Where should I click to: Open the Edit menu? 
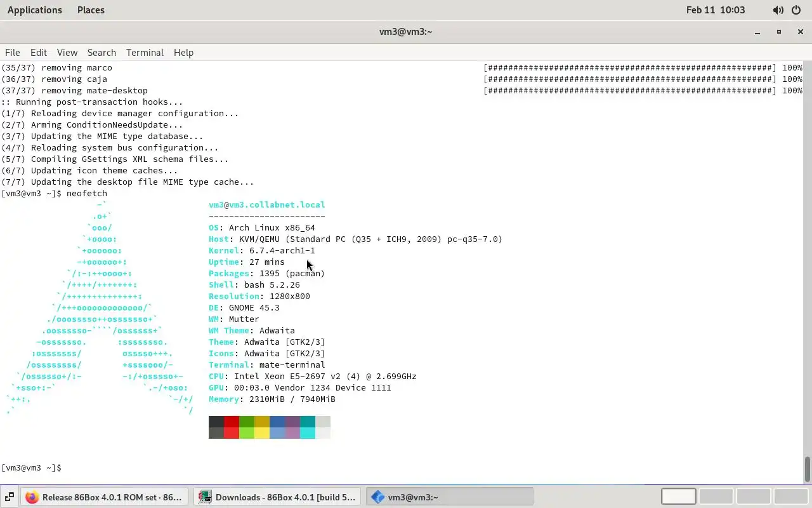point(39,53)
